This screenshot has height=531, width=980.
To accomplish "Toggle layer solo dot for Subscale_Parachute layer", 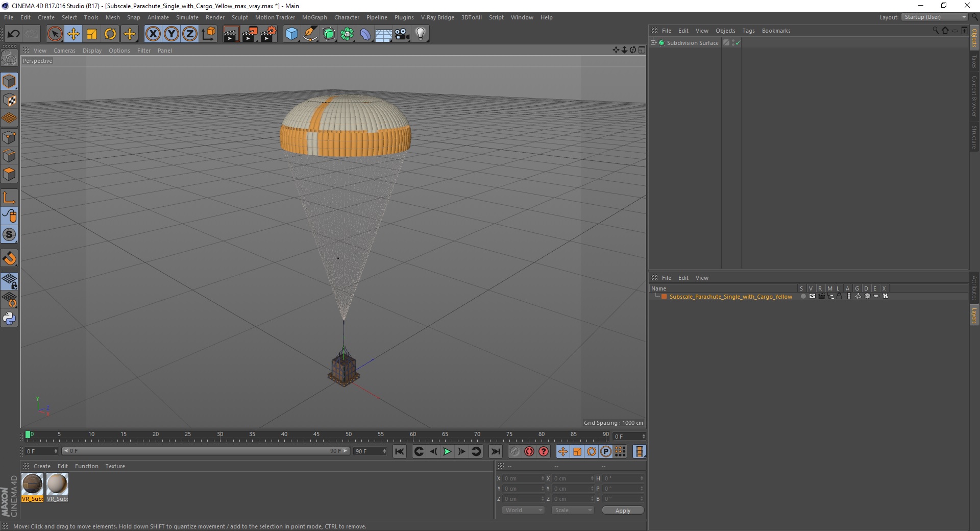I will (803, 296).
